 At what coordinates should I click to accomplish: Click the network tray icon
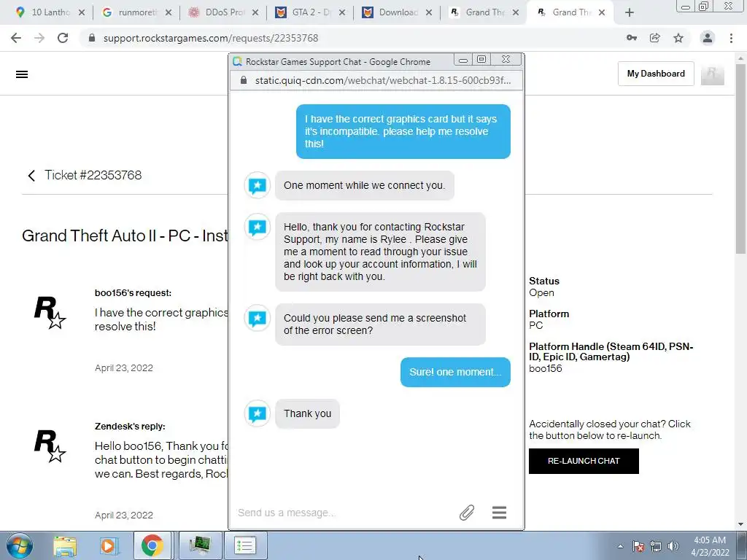656,546
